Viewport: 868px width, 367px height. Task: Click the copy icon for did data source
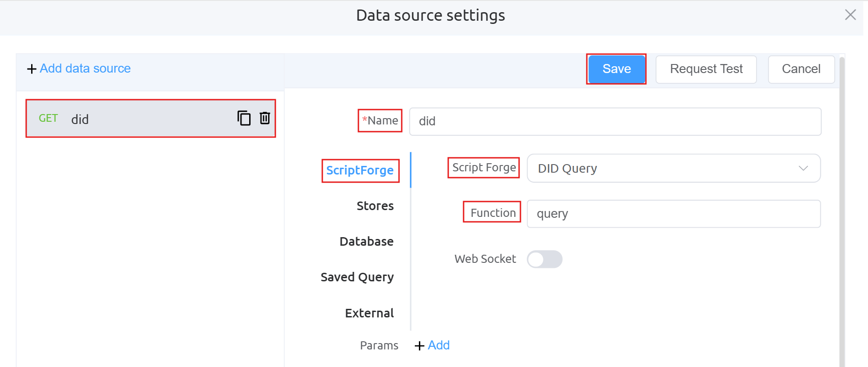[x=244, y=118]
